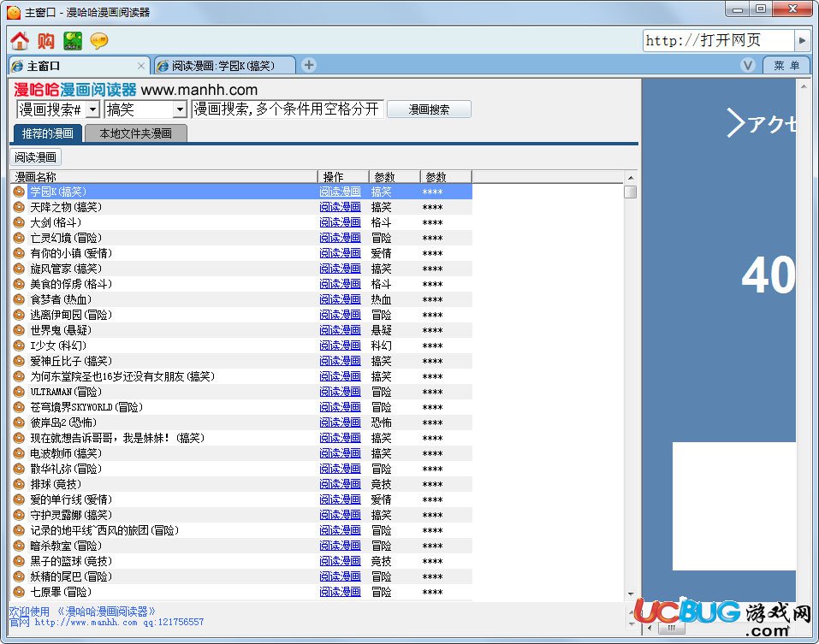The height and width of the screenshot is (644, 819).
Task: Select disc icon beside 旋风管家(搞笑)
Action: (x=19, y=269)
